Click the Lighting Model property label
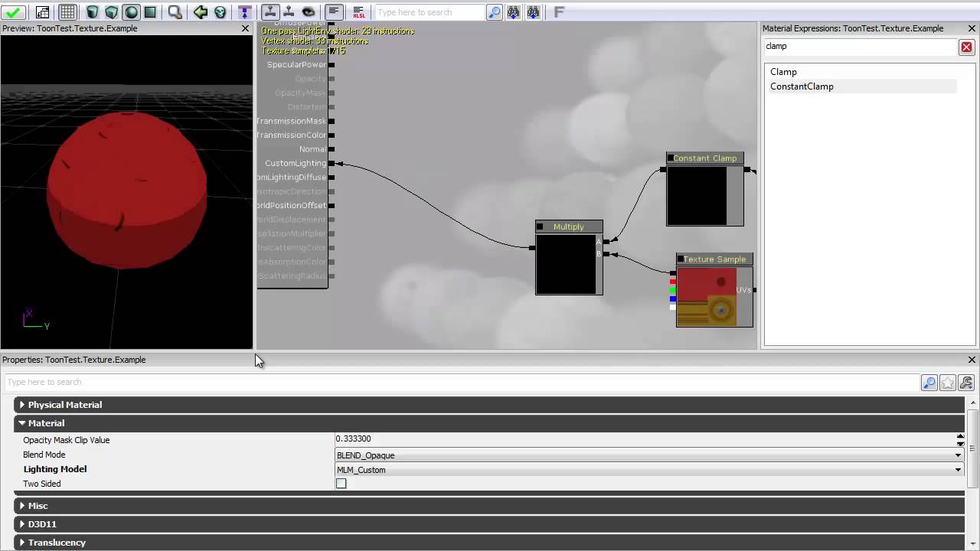This screenshot has width=980, height=551. tap(55, 469)
